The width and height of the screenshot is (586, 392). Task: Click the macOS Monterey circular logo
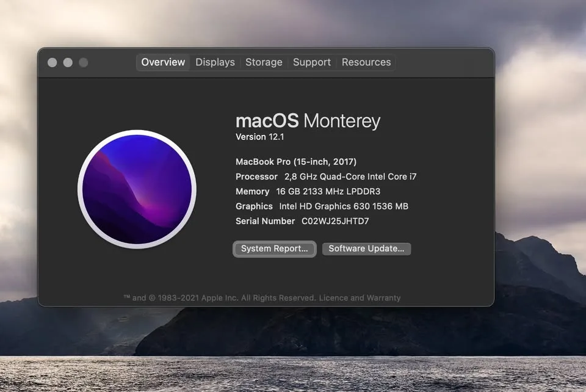(x=137, y=189)
